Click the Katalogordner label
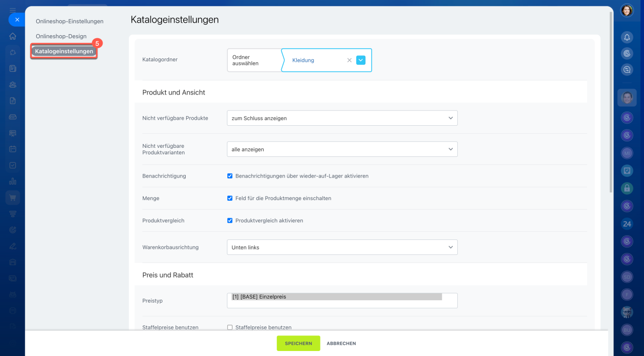 tap(160, 59)
